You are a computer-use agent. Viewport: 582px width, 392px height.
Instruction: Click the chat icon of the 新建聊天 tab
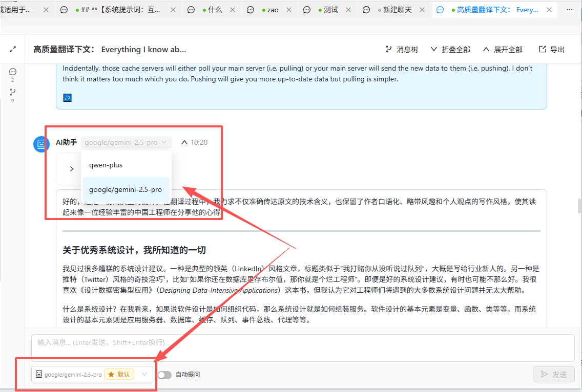(x=366, y=10)
